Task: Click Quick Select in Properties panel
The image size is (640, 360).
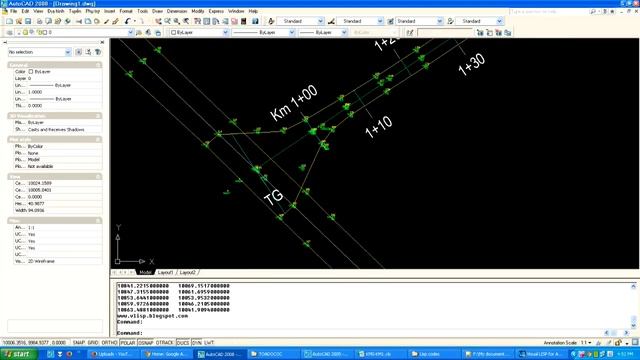Action: click(x=98, y=52)
